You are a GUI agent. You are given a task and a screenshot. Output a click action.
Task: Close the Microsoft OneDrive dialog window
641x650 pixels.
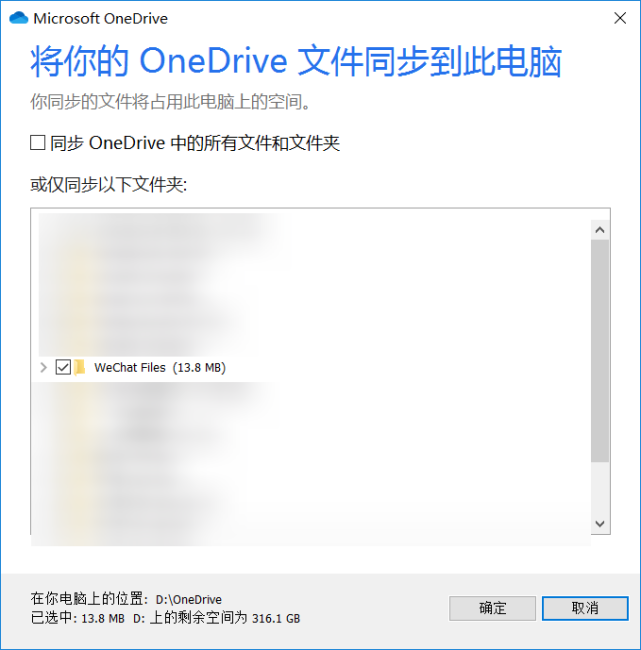click(620, 18)
